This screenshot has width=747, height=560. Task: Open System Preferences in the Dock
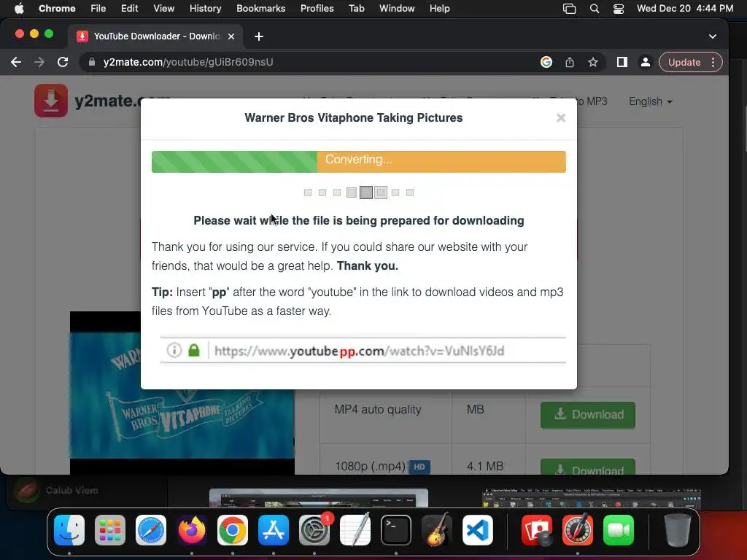(x=314, y=530)
